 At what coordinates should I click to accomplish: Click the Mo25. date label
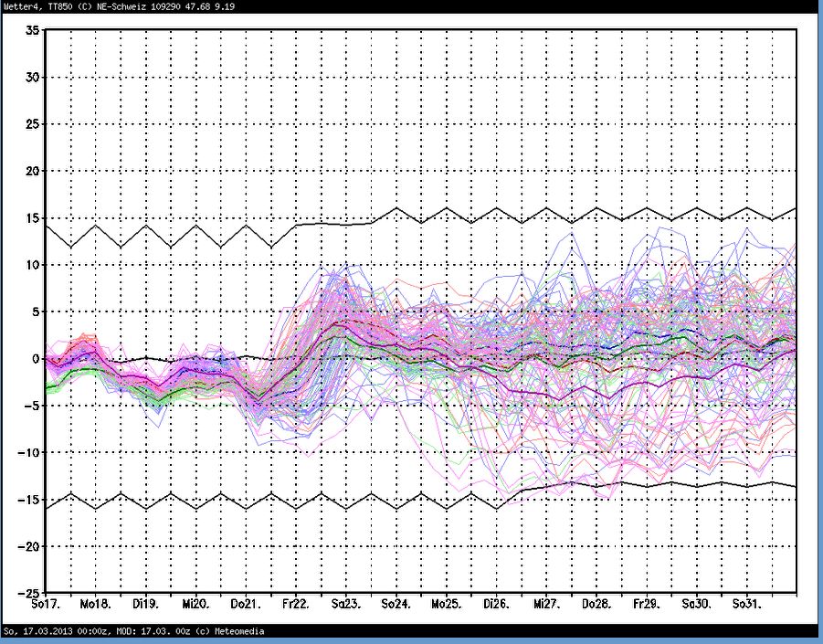[x=446, y=605]
